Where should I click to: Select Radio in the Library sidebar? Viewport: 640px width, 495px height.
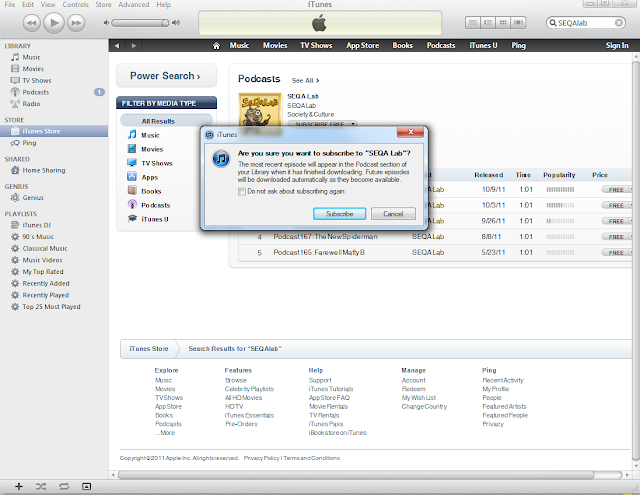(x=31, y=104)
